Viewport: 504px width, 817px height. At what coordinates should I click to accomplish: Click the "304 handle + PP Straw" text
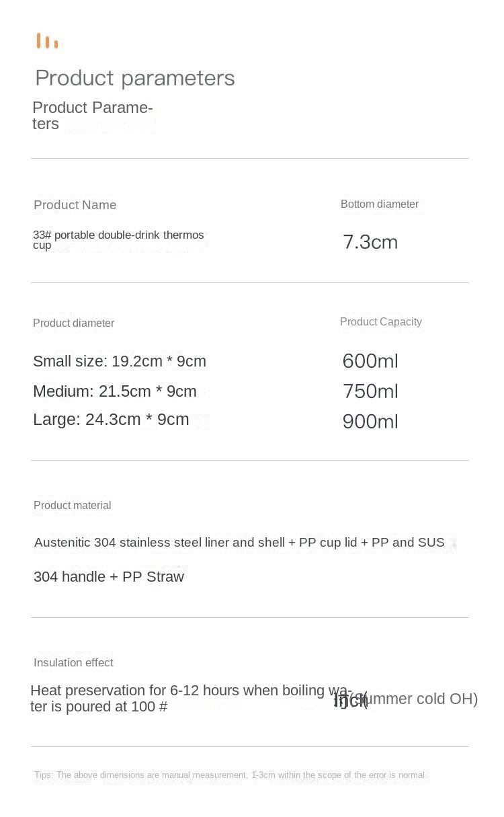pos(109,577)
